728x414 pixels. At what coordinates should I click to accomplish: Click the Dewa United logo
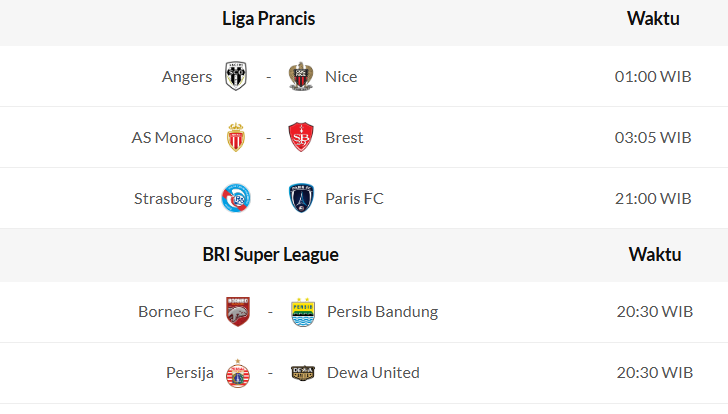[302, 372]
